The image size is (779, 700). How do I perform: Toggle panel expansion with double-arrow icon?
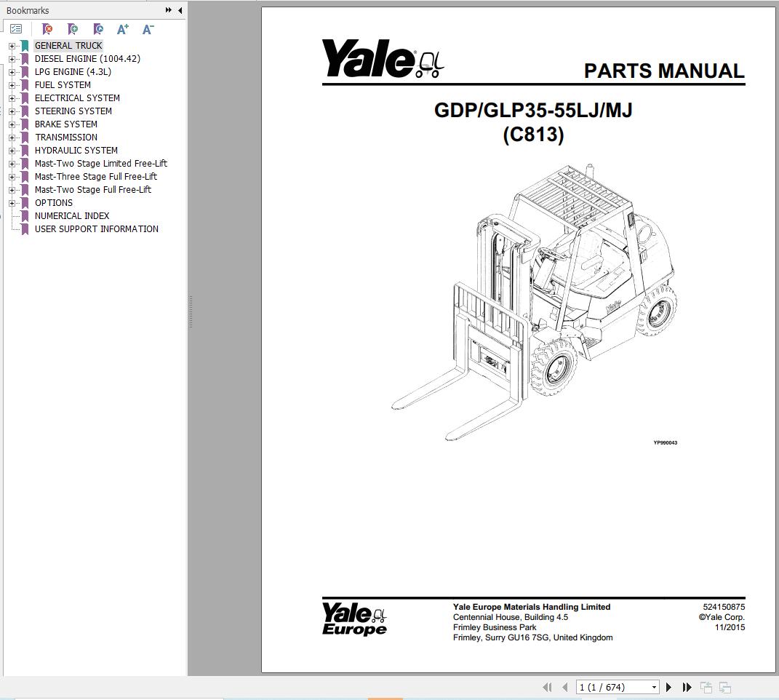click(168, 10)
